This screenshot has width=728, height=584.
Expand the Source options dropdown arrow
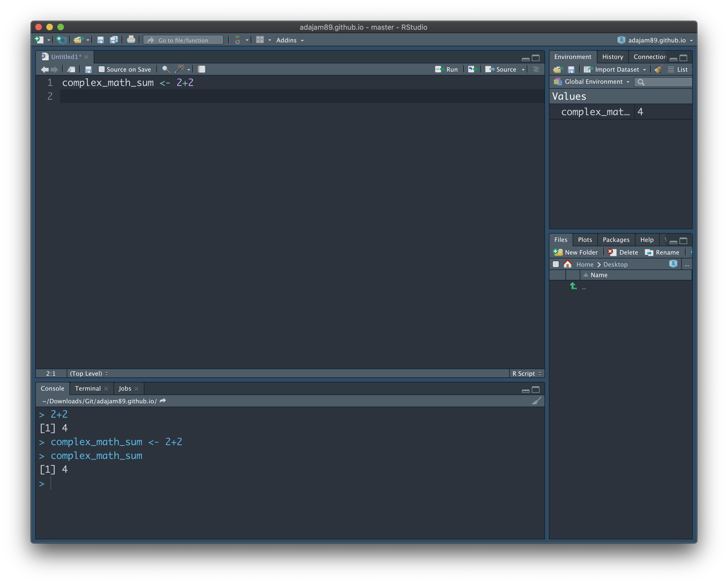(523, 70)
